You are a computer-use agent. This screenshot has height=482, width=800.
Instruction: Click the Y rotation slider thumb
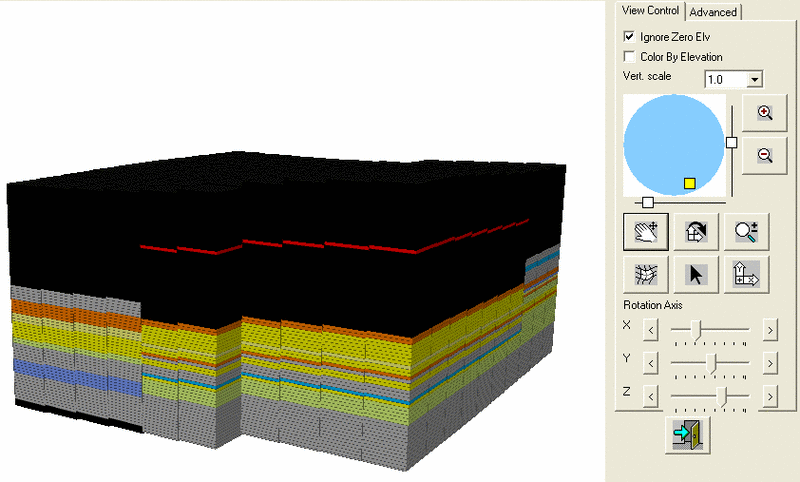point(712,364)
